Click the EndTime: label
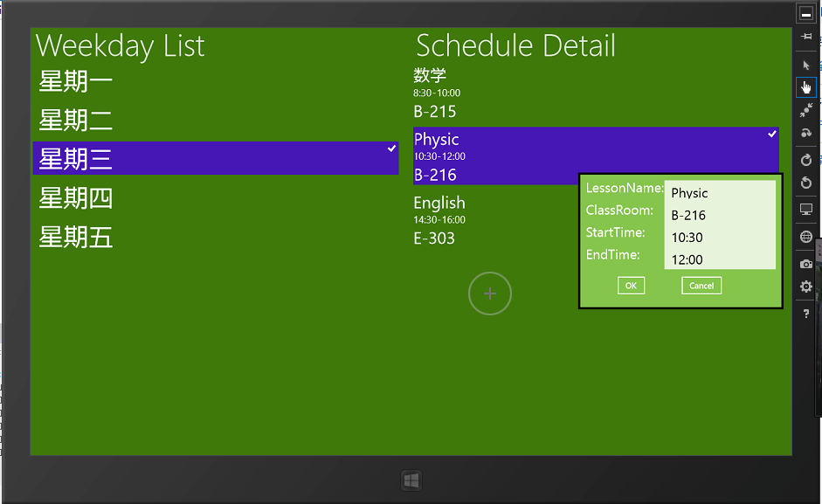This screenshot has width=822, height=504. [x=613, y=254]
